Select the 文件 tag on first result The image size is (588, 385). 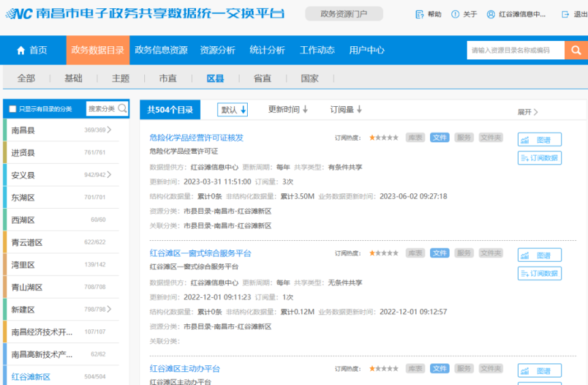coord(440,137)
